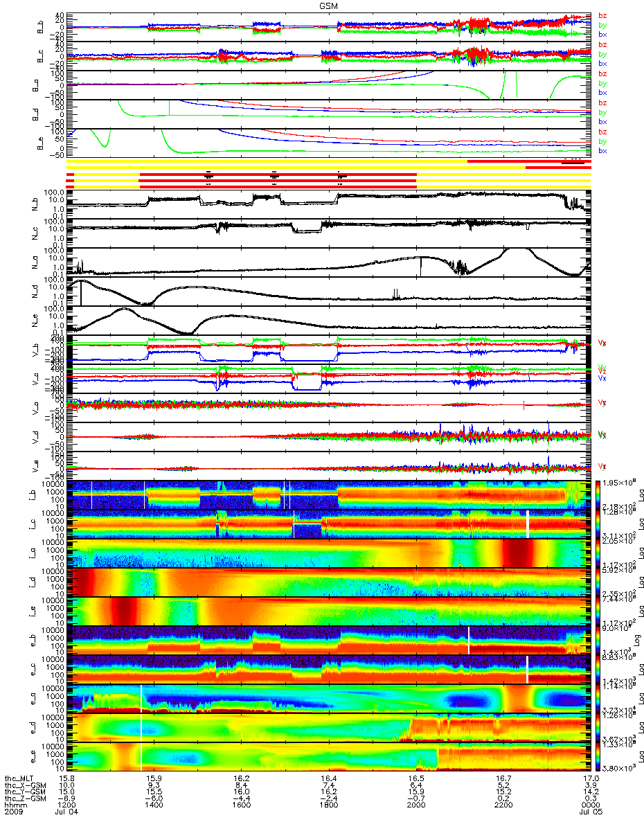Click the blue bx legend in B_a panel
Viewport: 644px width, 831px height.
click(x=602, y=92)
